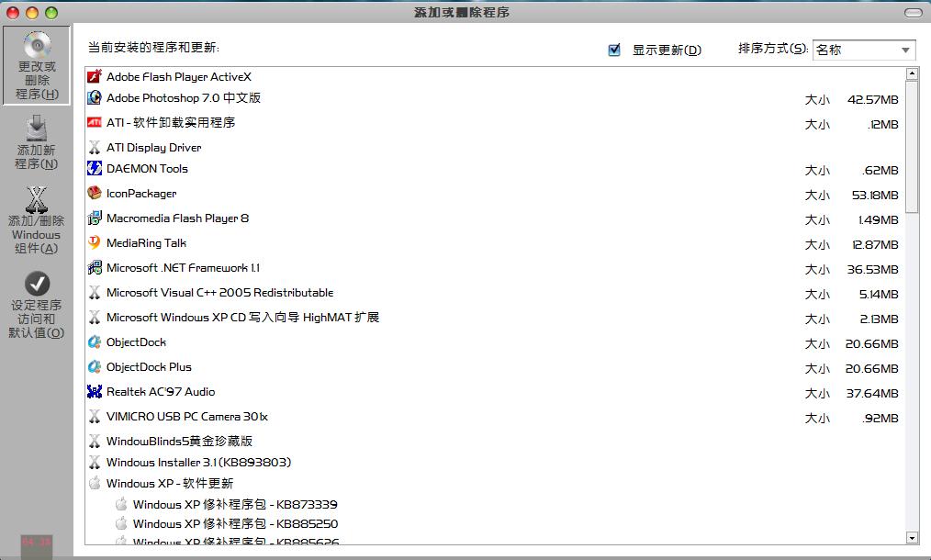
Task: Select the ObjectDock Plus program name
Action: [149, 367]
